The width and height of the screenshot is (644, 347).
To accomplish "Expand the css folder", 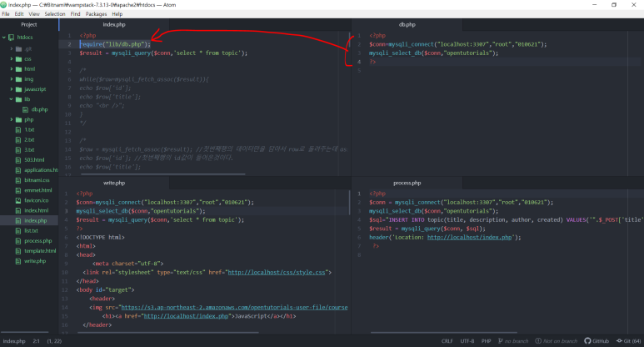I will (x=12, y=59).
